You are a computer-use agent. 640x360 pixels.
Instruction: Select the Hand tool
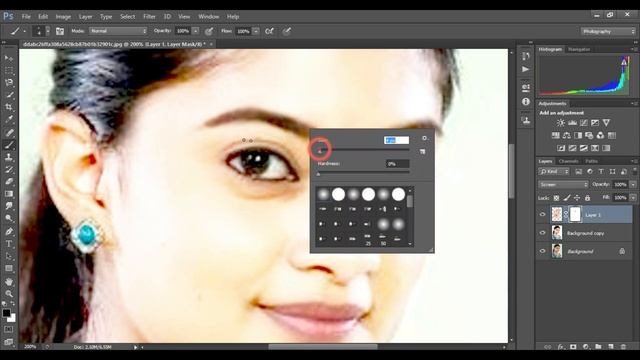pyautogui.click(x=9, y=282)
